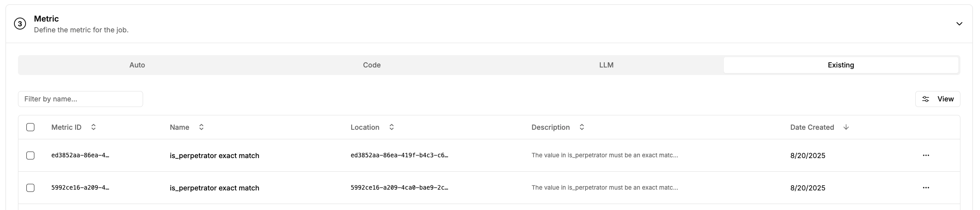
Task: Open actions menu for metric 5992ce16
Action: [926, 188]
